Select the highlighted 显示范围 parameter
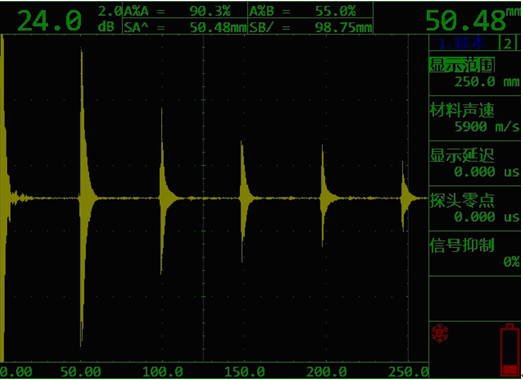The image size is (523, 380). [462, 65]
